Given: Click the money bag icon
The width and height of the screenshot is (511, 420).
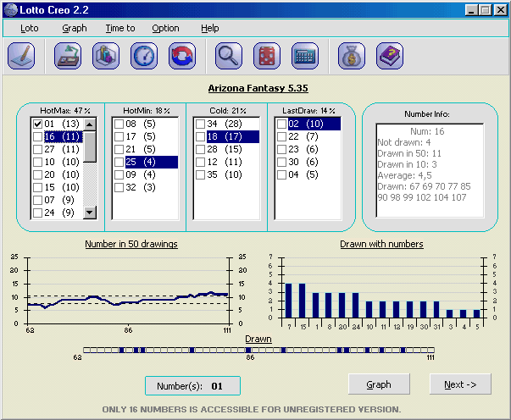Looking at the screenshot, I should point(352,56).
